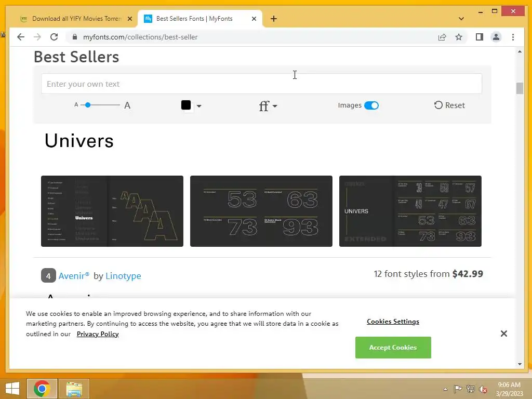Accept Cookies on the banner
This screenshot has width=532, height=399.
coord(393,348)
